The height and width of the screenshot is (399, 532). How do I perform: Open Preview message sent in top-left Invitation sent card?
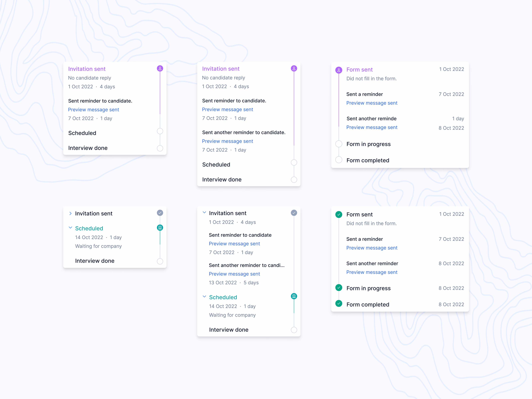[x=94, y=110]
